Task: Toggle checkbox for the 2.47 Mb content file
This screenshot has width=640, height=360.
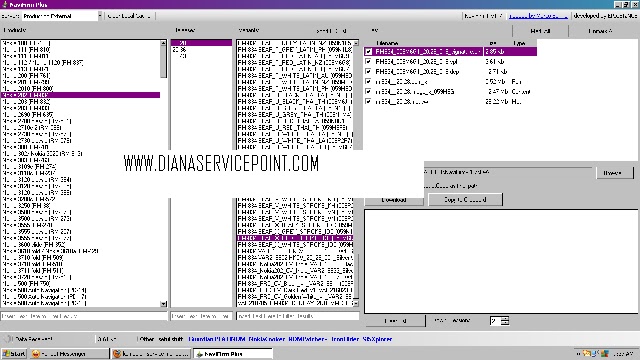Action: coord(369,91)
